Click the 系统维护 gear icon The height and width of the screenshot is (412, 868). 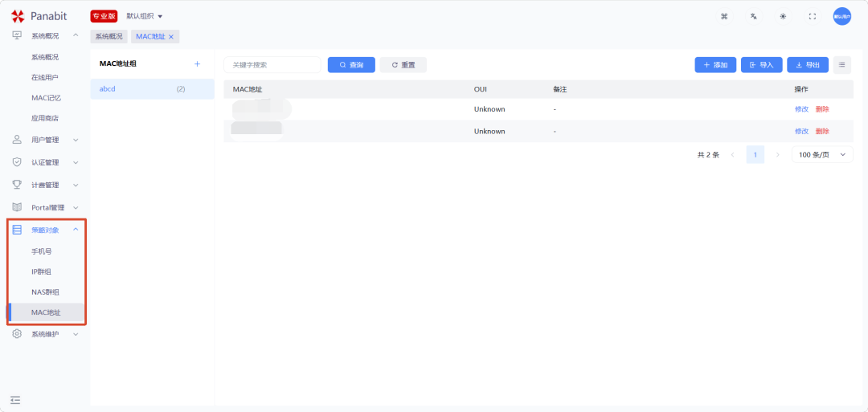[17, 334]
